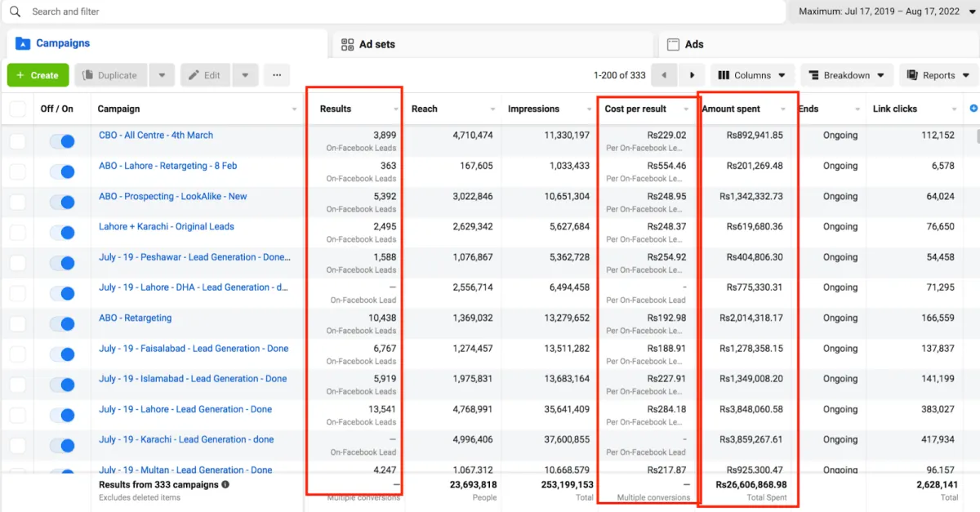Open the three-dot more options button
The image size is (980, 512).
click(x=276, y=75)
